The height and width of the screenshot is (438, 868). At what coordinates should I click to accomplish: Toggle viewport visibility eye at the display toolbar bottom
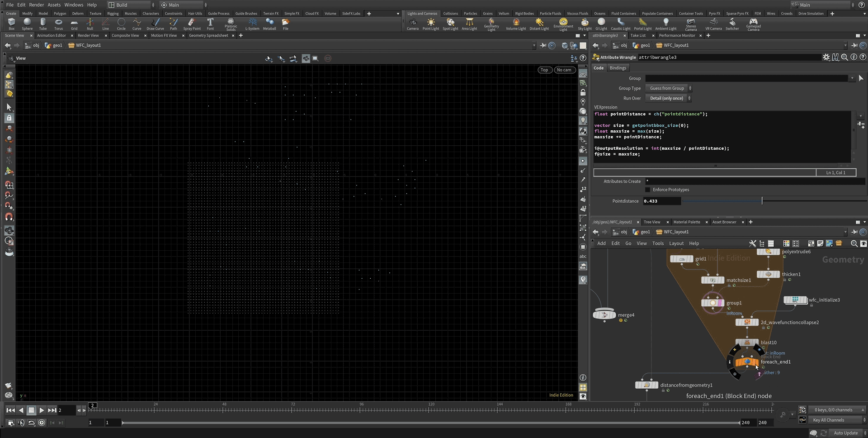tap(583, 396)
